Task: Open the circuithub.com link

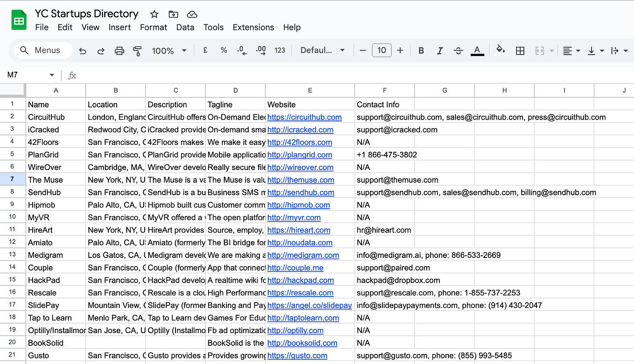Action: (304, 117)
